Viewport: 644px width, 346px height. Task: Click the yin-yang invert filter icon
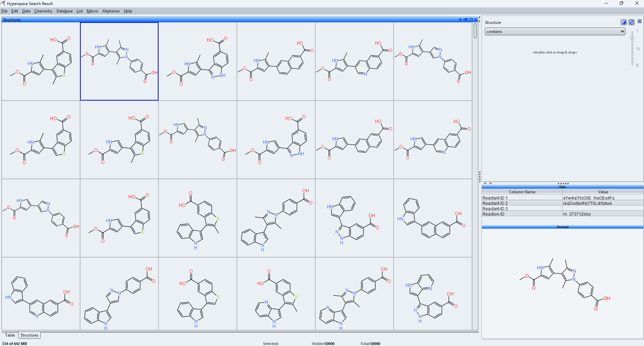pyautogui.click(x=623, y=22)
